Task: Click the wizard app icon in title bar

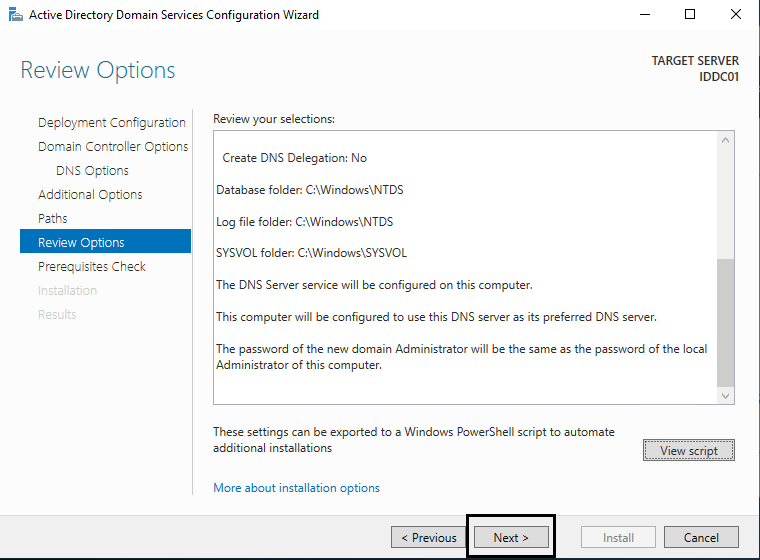Action: coord(16,15)
